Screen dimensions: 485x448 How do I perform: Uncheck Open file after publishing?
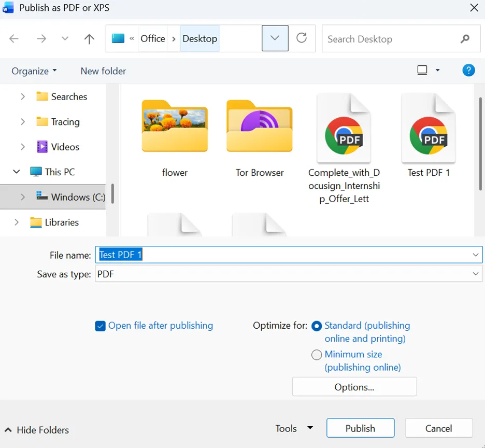[x=100, y=326]
